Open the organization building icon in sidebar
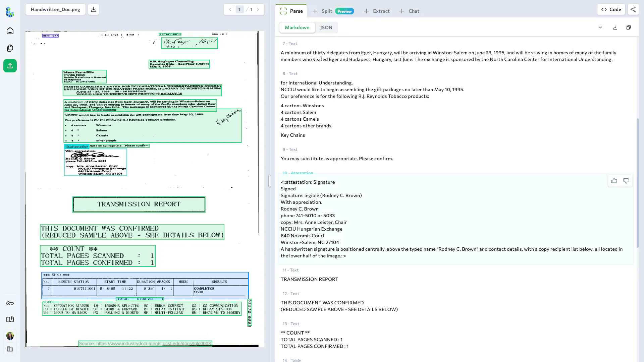644x362 pixels. 10,349
